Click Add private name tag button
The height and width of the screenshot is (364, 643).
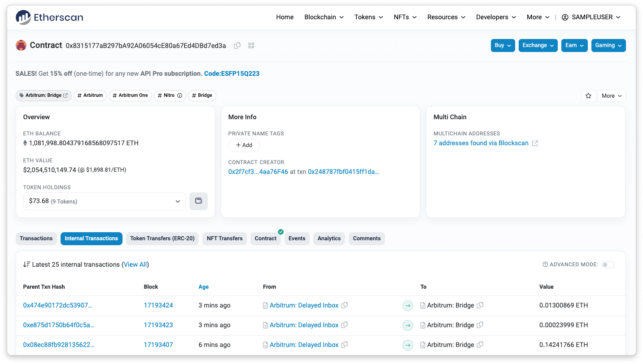244,145
